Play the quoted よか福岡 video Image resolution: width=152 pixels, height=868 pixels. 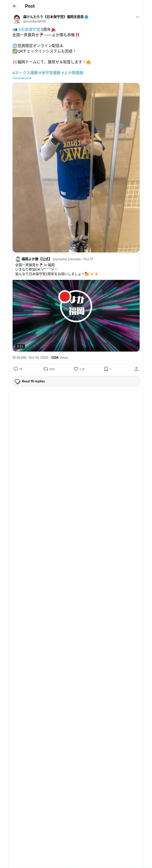[76, 315]
